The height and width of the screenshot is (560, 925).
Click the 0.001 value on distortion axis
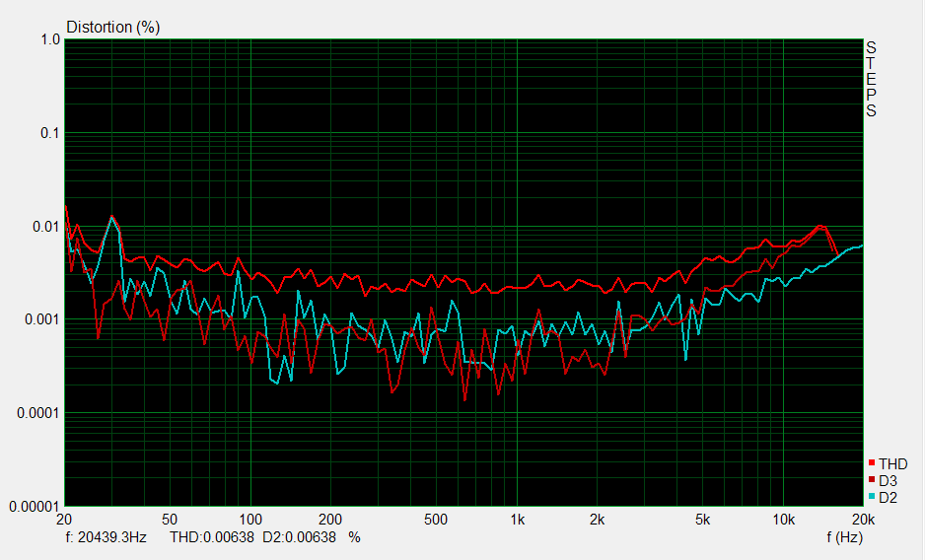pos(42,319)
